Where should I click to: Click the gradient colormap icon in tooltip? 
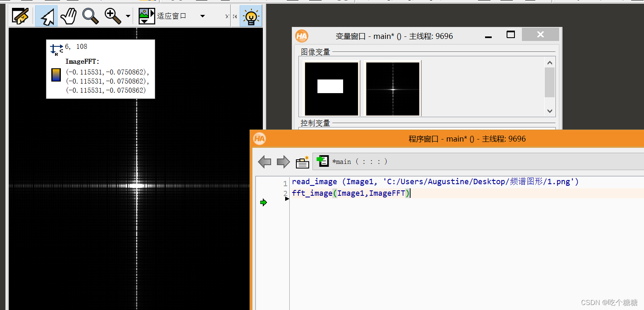click(56, 75)
